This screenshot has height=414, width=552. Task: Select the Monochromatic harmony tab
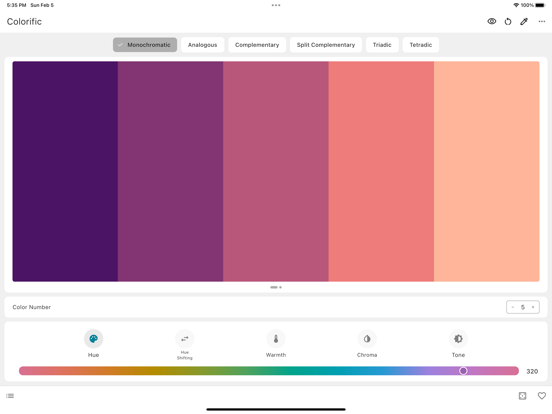pyautogui.click(x=145, y=45)
